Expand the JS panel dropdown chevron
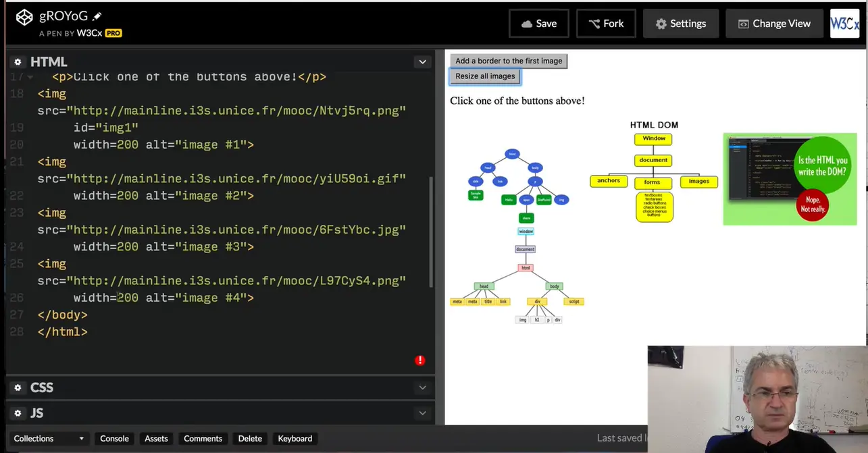The height and width of the screenshot is (453, 868). point(422,413)
